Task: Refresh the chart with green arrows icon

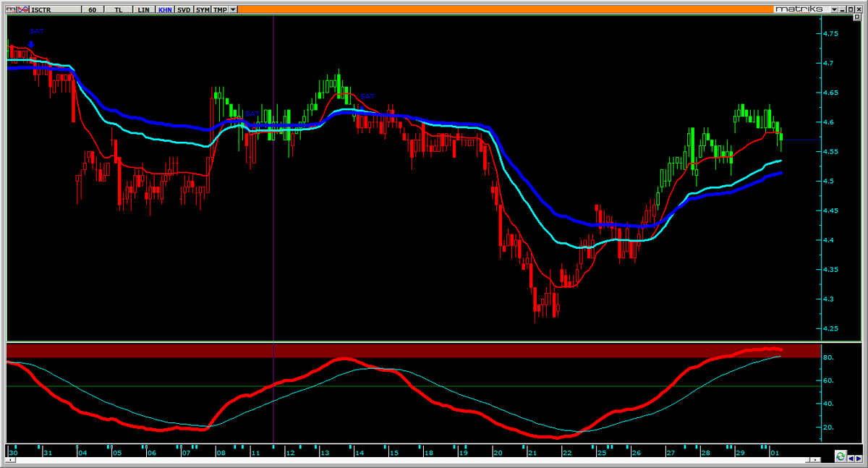Action: (841, 456)
